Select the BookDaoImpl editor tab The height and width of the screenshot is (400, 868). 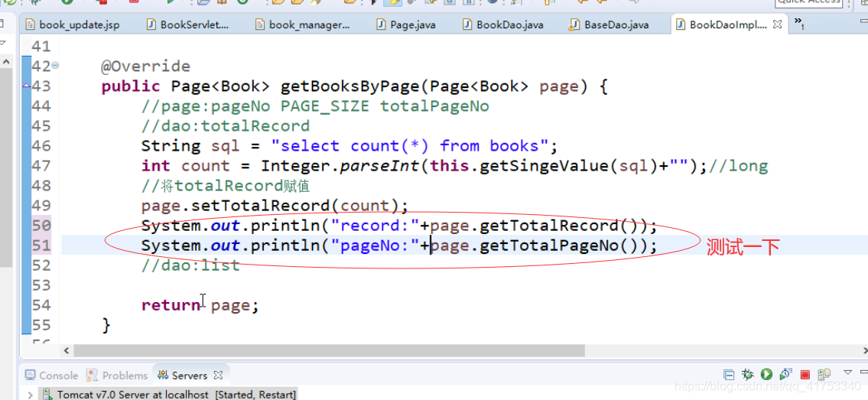point(721,25)
